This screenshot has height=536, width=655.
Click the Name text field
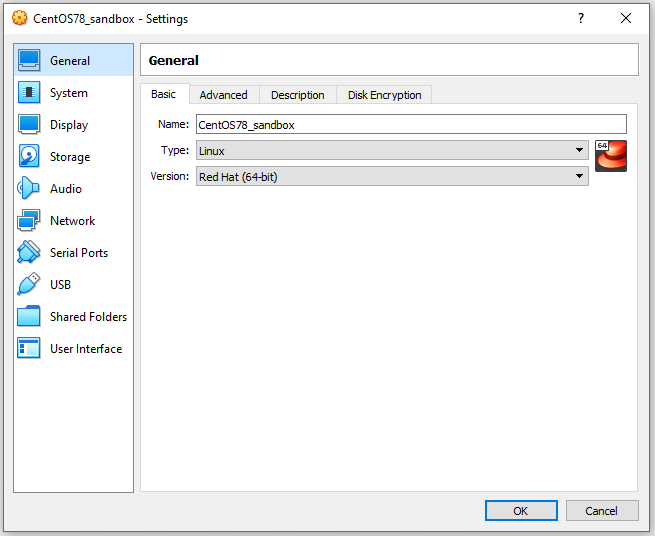410,125
